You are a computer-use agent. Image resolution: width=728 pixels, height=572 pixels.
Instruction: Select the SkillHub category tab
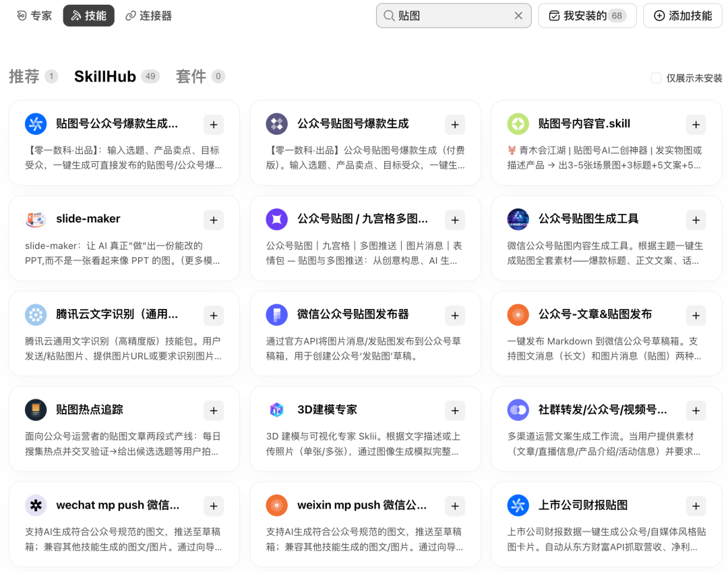click(x=117, y=76)
